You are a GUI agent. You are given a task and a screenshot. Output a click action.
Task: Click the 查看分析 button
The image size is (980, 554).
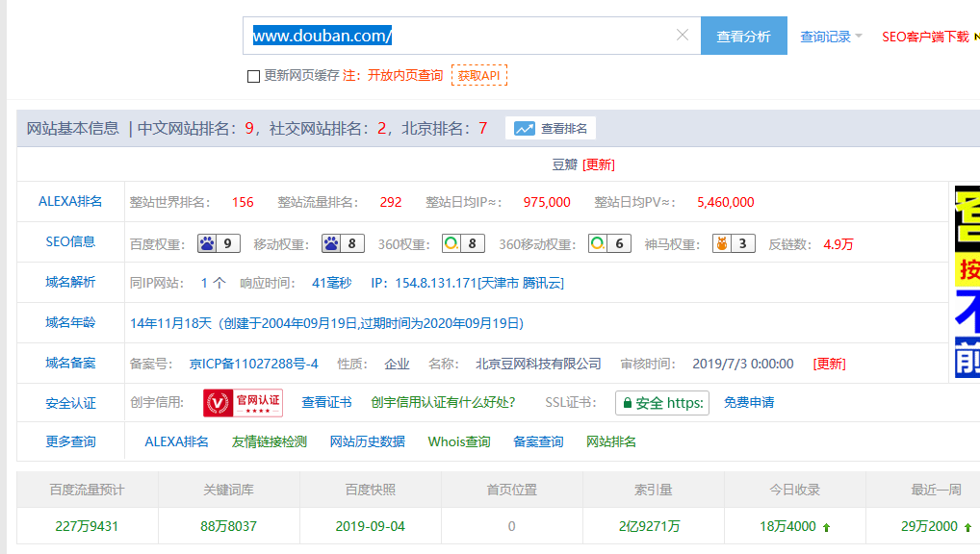tap(743, 35)
